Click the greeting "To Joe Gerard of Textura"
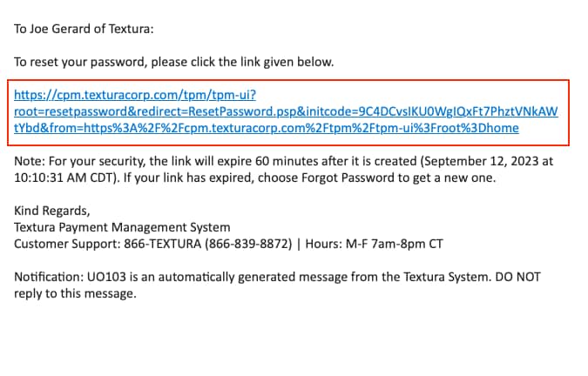 [x=84, y=30]
